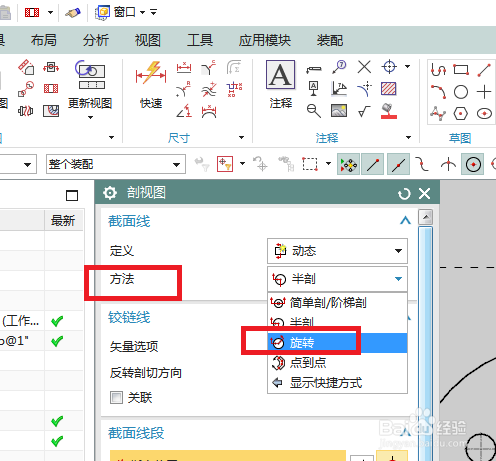The width and height of the screenshot is (496, 461).
Task: Click the section view gear settings icon
Action: click(x=110, y=193)
